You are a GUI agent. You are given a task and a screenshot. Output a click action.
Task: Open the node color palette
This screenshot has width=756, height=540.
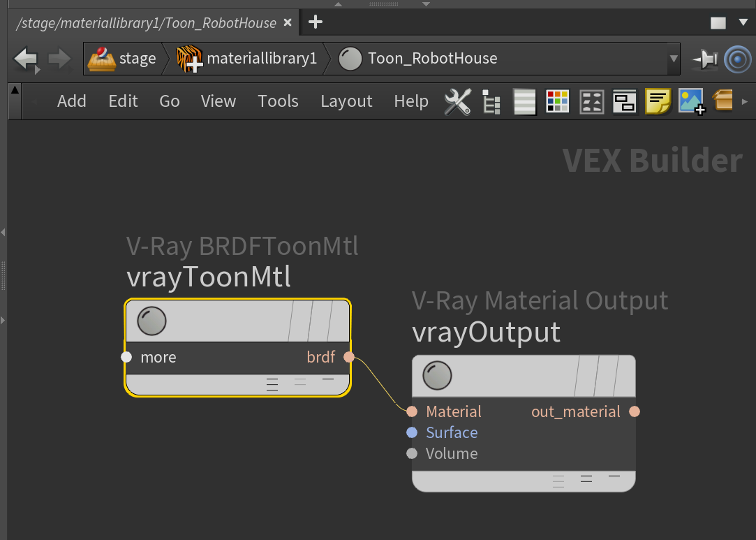(x=557, y=102)
